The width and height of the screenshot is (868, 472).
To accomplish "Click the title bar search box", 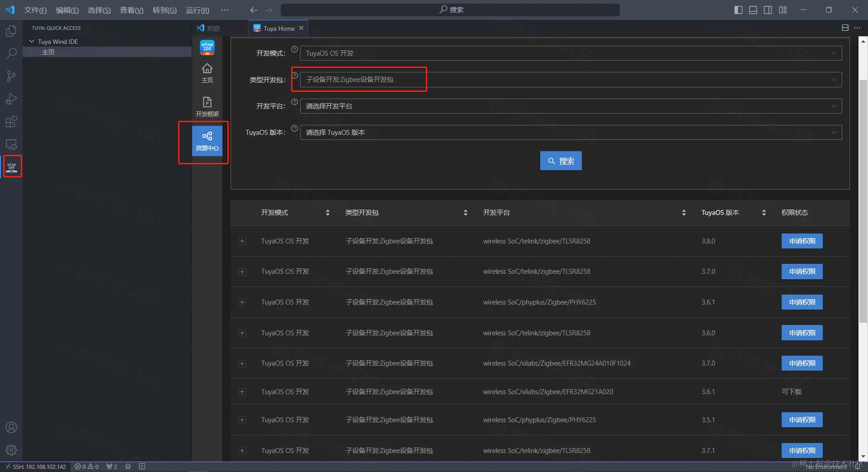I will [x=450, y=10].
